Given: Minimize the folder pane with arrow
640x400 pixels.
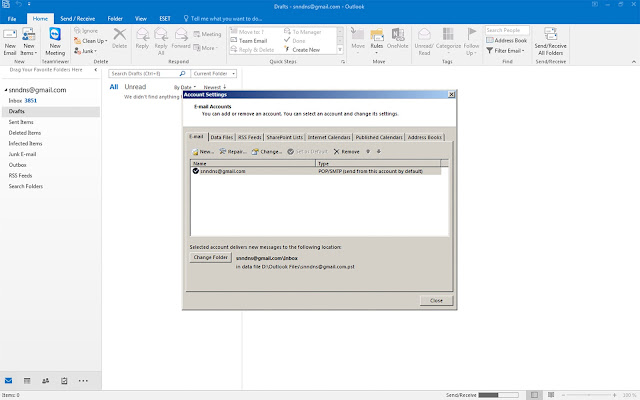Looking at the screenshot, I should tap(96, 70).
